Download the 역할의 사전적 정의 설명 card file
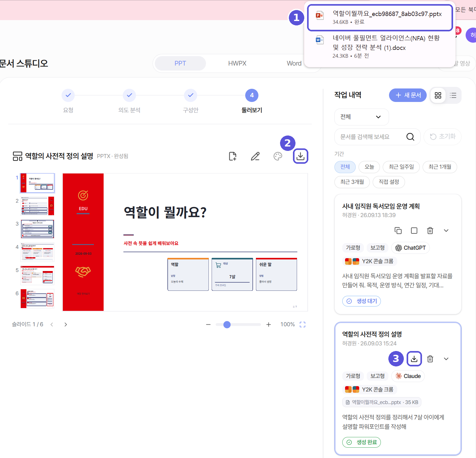The height and width of the screenshot is (458, 476). pyautogui.click(x=414, y=359)
